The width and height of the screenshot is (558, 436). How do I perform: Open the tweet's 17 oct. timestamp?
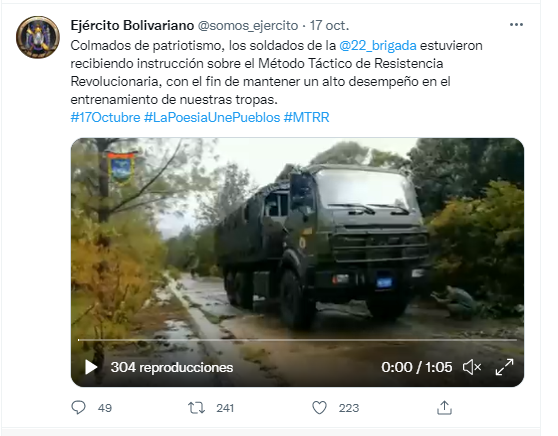point(329,26)
